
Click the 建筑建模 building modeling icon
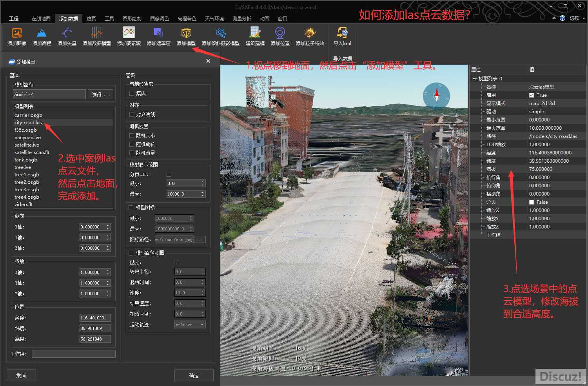click(x=255, y=33)
